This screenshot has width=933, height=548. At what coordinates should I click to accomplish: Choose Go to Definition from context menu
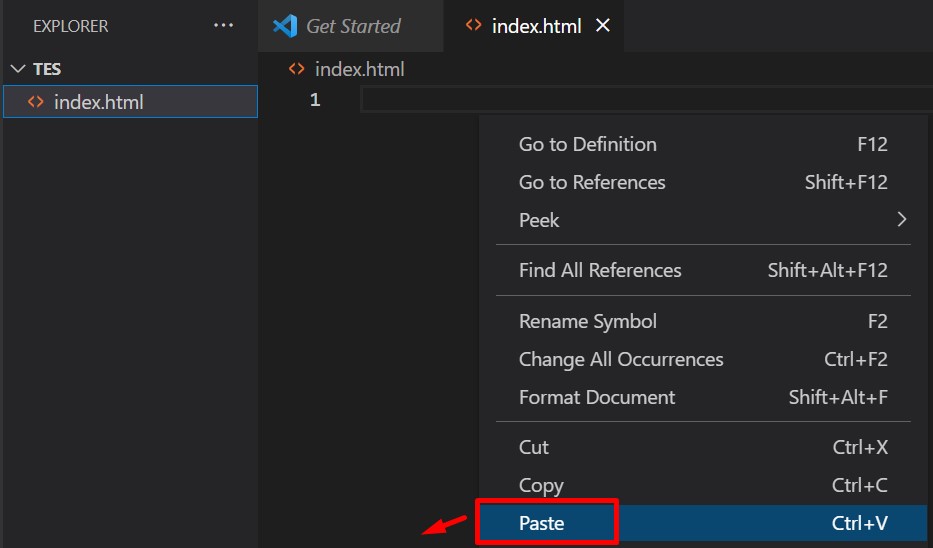pos(587,144)
